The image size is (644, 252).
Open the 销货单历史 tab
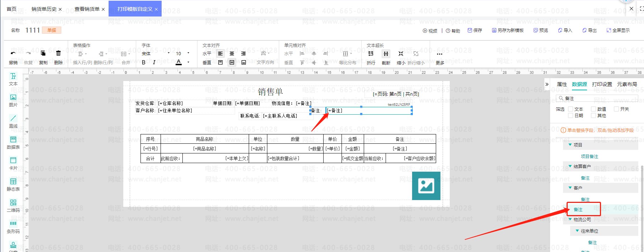pyautogui.click(x=44, y=9)
